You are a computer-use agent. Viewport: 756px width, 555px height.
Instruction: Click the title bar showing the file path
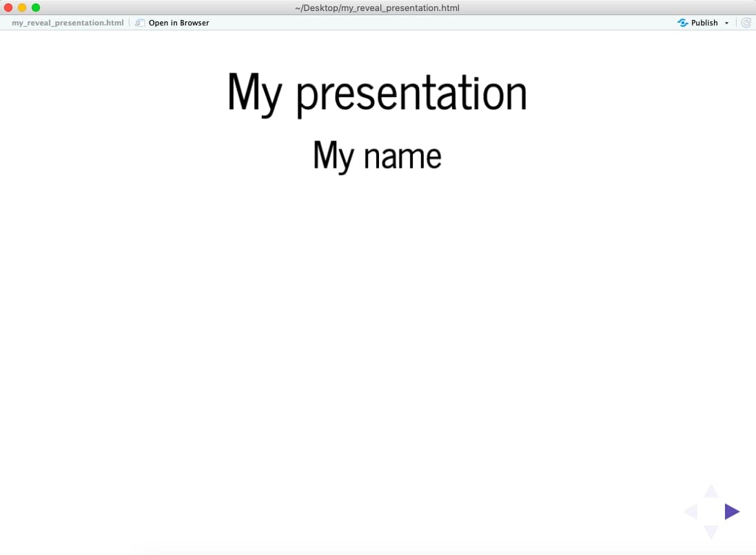click(x=378, y=8)
